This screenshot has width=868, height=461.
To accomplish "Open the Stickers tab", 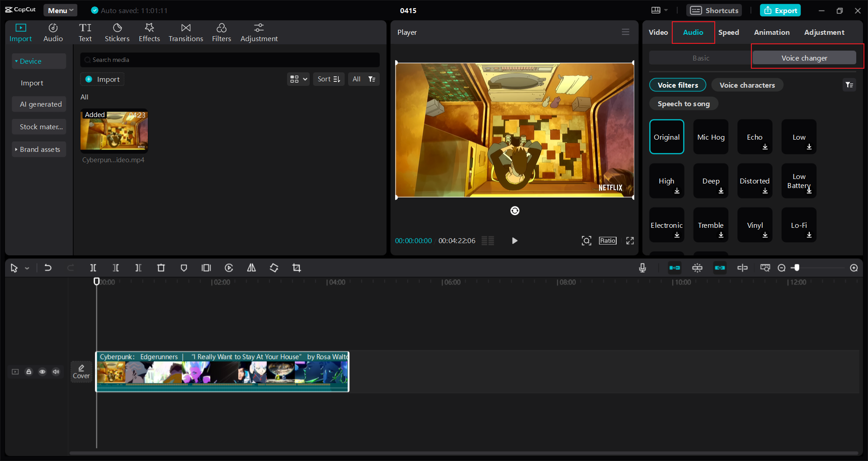I will pos(117,33).
